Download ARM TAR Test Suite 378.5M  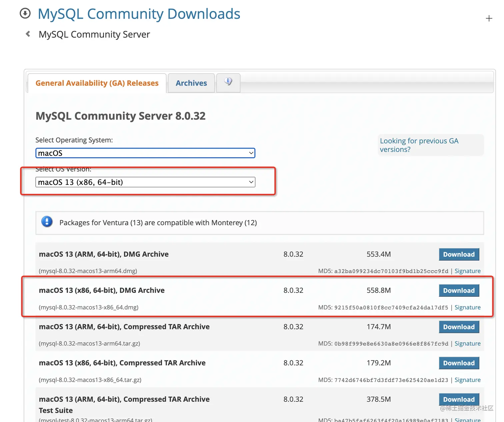point(459,399)
